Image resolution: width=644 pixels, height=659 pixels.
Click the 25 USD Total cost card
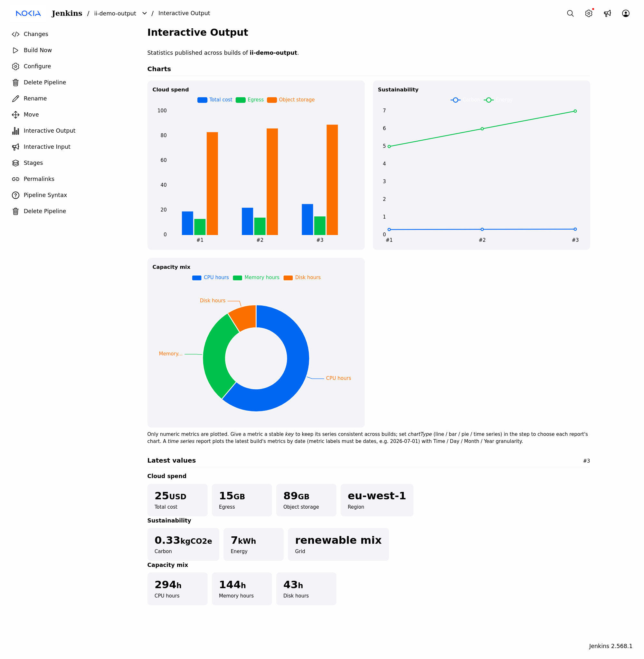pyautogui.click(x=177, y=500)
